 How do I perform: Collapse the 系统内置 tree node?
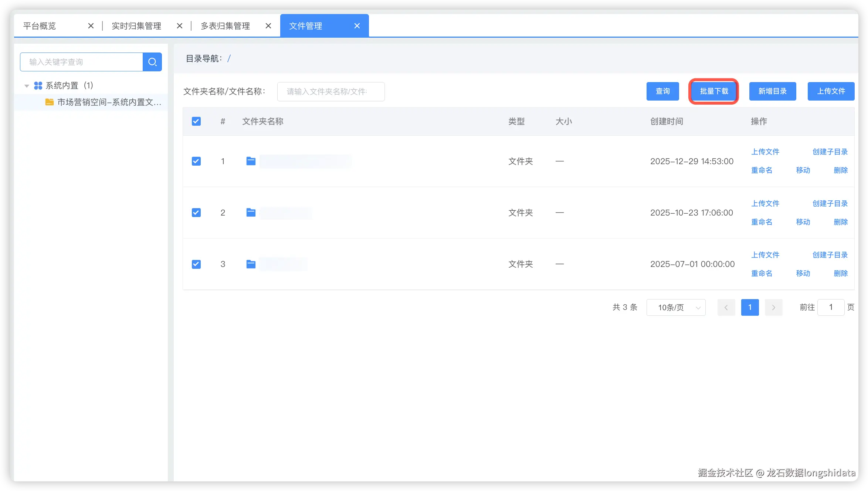tap(27, 86)
